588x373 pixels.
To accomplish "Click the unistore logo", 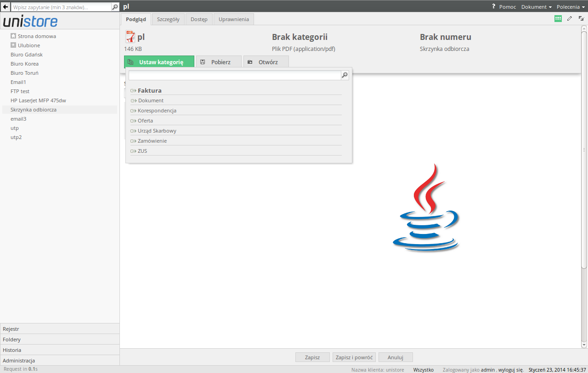I will point(30,22).
